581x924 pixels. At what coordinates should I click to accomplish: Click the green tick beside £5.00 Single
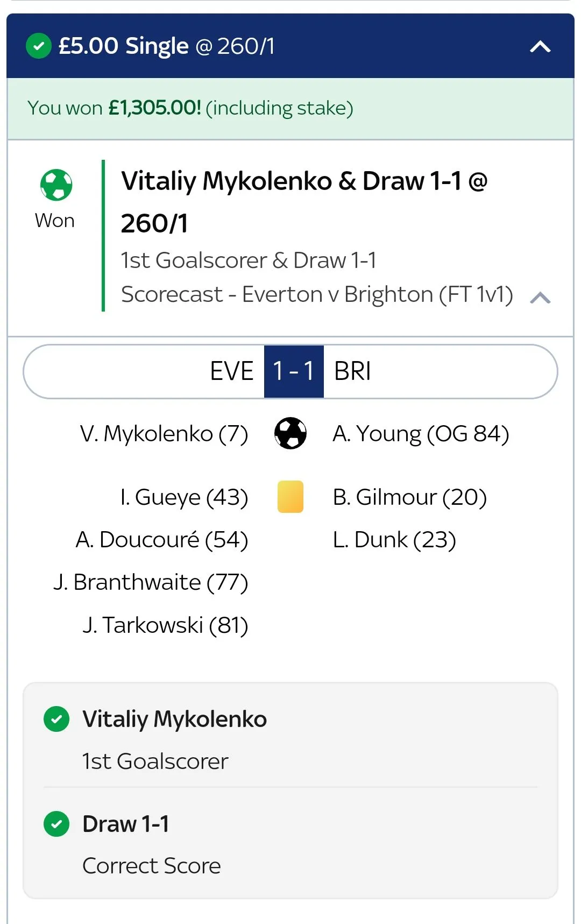pos(39,46)
